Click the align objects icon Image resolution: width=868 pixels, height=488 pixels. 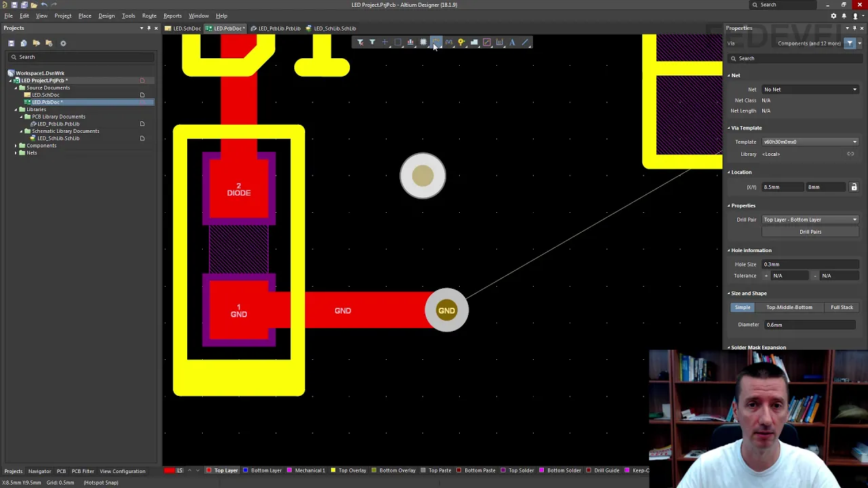tap(410, 43)
